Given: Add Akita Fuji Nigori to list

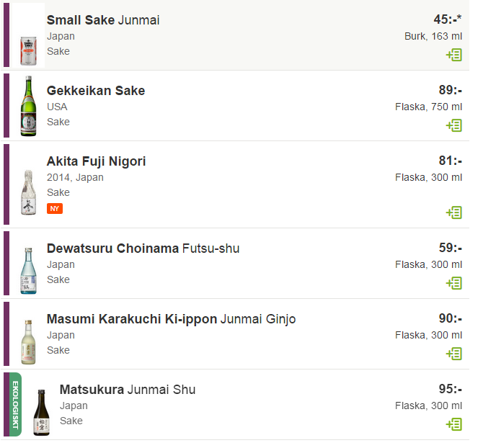Looking at the screenshot, I should click(454, 212).
